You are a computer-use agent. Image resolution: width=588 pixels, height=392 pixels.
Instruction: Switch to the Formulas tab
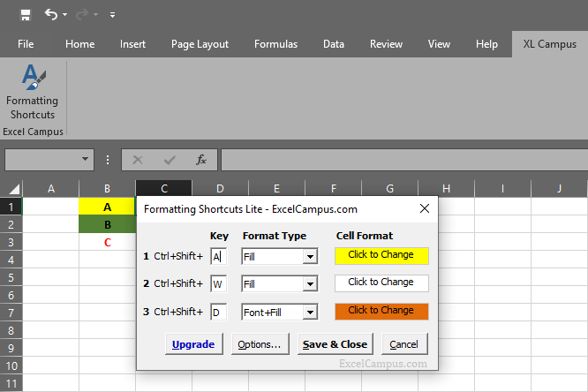click(276, 44)
